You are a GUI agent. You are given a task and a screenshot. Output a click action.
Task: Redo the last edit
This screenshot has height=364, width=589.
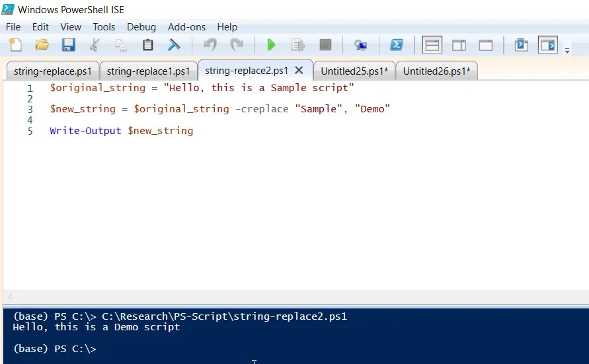(x=237, y=45)
